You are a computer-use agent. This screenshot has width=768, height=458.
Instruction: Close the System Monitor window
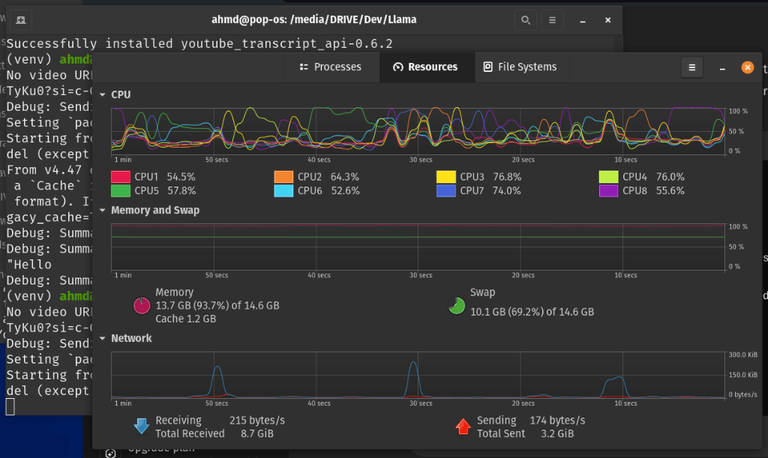pyautogui.click(x=746, y=67)
